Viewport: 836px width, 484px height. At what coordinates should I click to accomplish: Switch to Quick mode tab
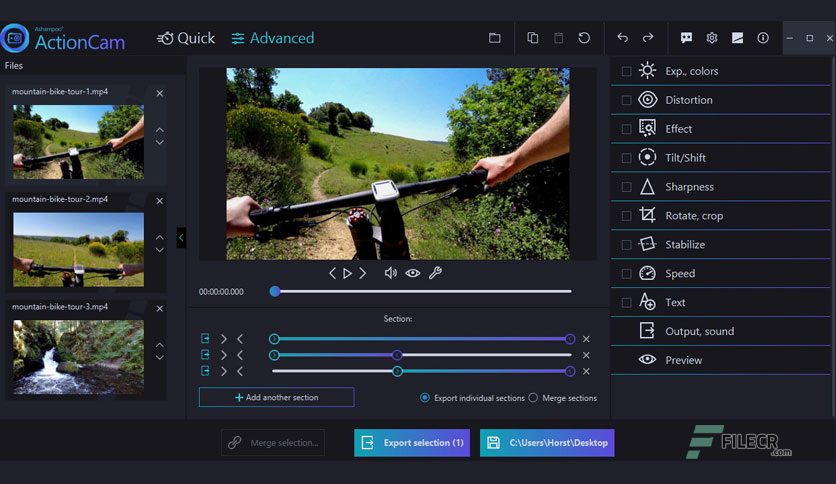186,38
